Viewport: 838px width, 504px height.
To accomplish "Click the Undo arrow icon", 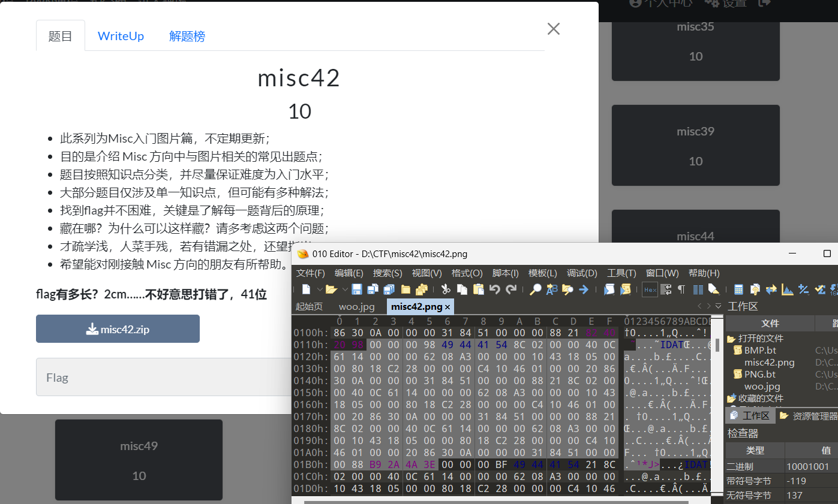I will click(494, 289).
